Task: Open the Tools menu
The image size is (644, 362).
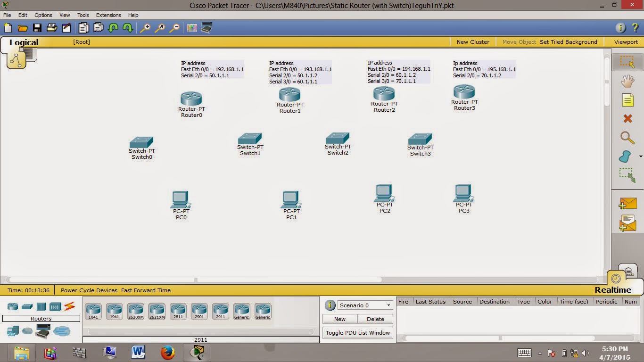Action: pyautogui.click(x=83, y=15)
